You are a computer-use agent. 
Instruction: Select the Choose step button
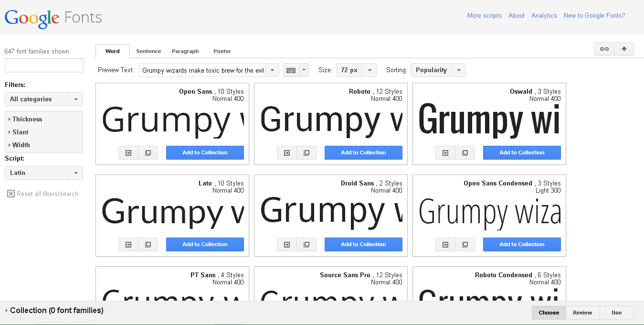click(549, 313)
